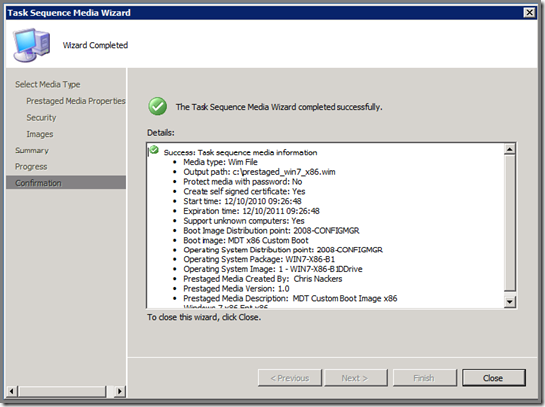This screenshot has width=545, height=407.
Task: Select the highlighted Confirmation step
Action: [x=66, y=182]
